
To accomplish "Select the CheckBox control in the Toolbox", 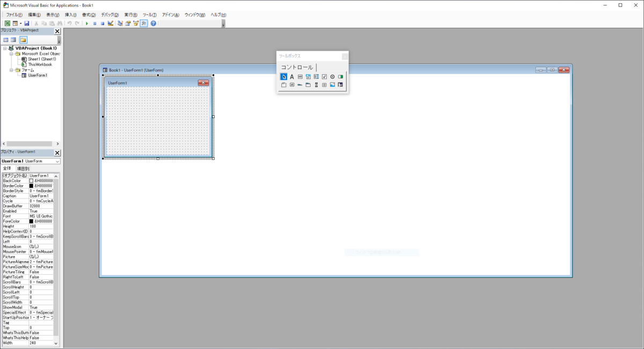I will click(x=324, y=76).
